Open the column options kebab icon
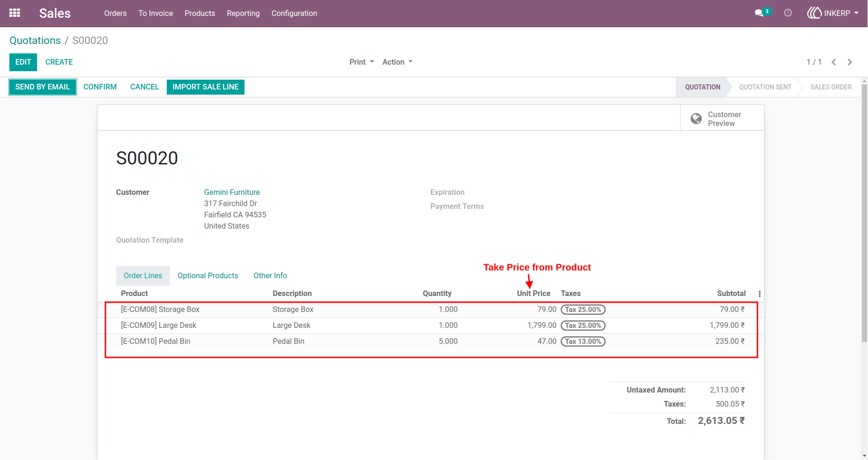The image size is (868, 460). [x=759, y=294]
